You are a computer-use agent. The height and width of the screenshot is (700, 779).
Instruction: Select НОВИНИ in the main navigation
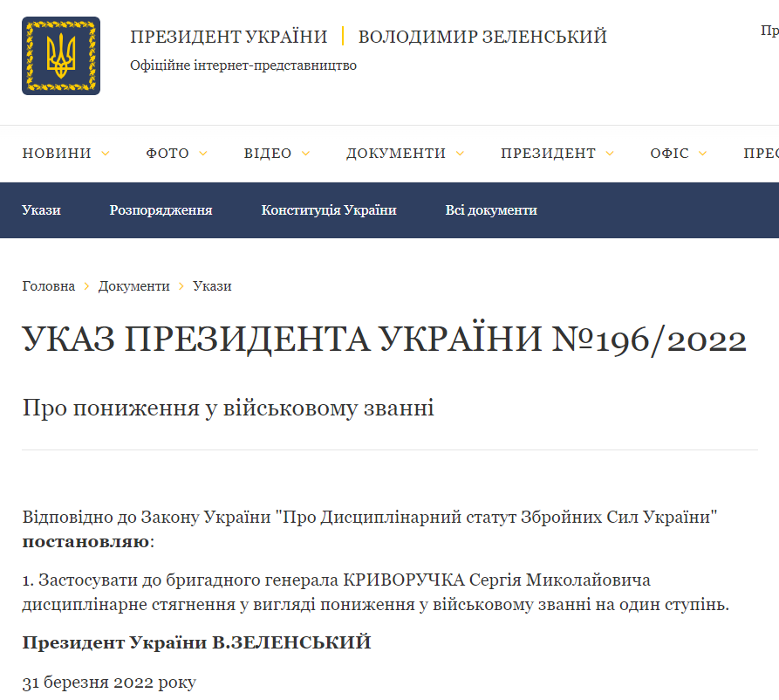click(x=58, y=153)
